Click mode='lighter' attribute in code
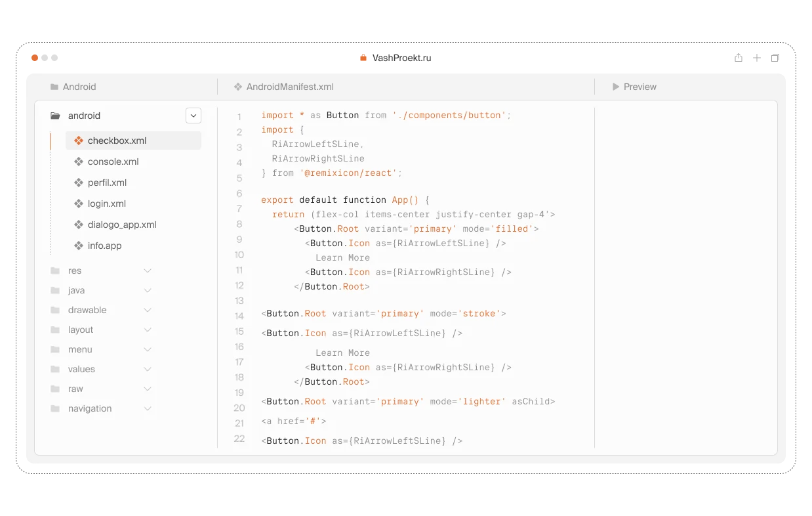 tap(468, 401)
